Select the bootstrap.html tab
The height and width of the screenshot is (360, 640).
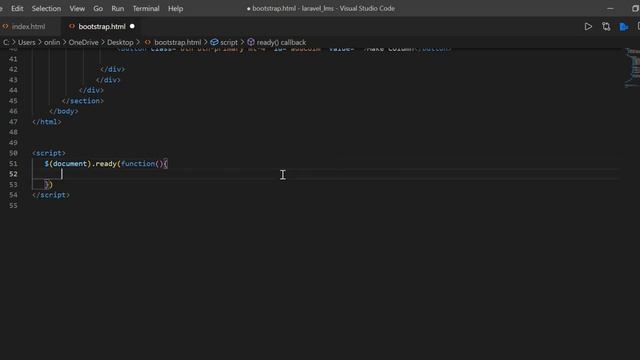(102, 27)
